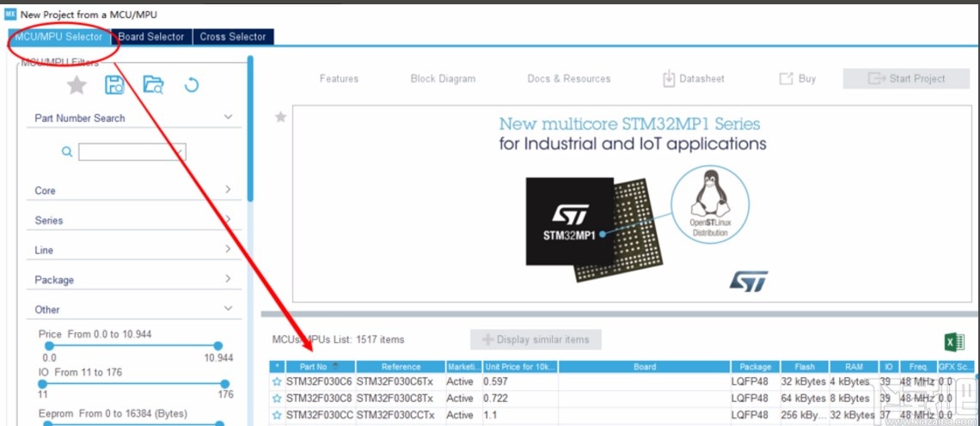
Task: Switch to MCU/MPU Selector tab
Action: pyautogui.click(x=58, y=37)
